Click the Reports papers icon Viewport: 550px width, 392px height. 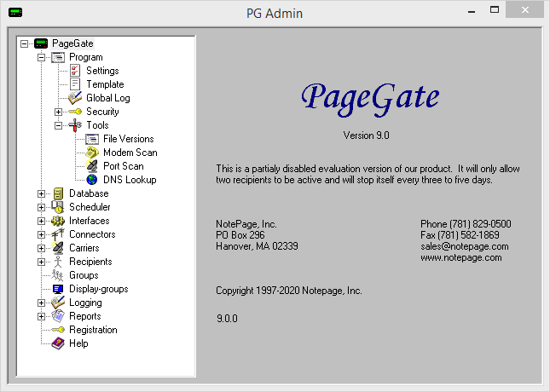click(58, 316)
